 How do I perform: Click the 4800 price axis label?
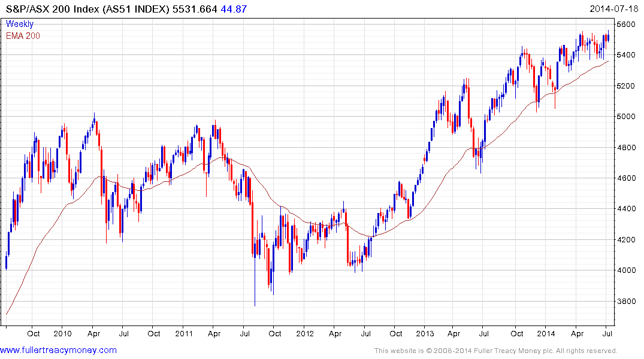point(626,147)
